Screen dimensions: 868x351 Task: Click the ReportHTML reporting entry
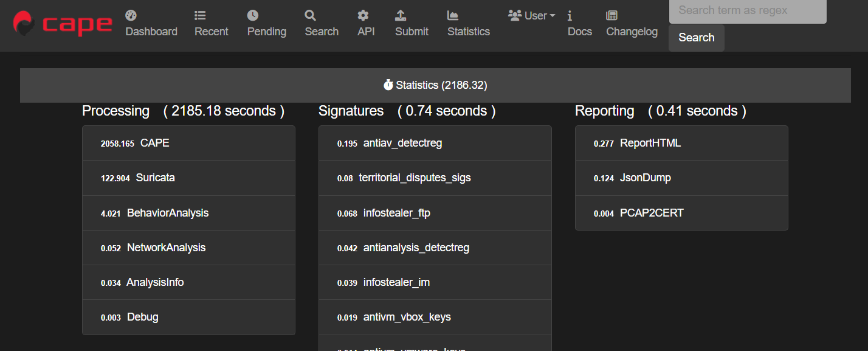click(x=681, y=142)
